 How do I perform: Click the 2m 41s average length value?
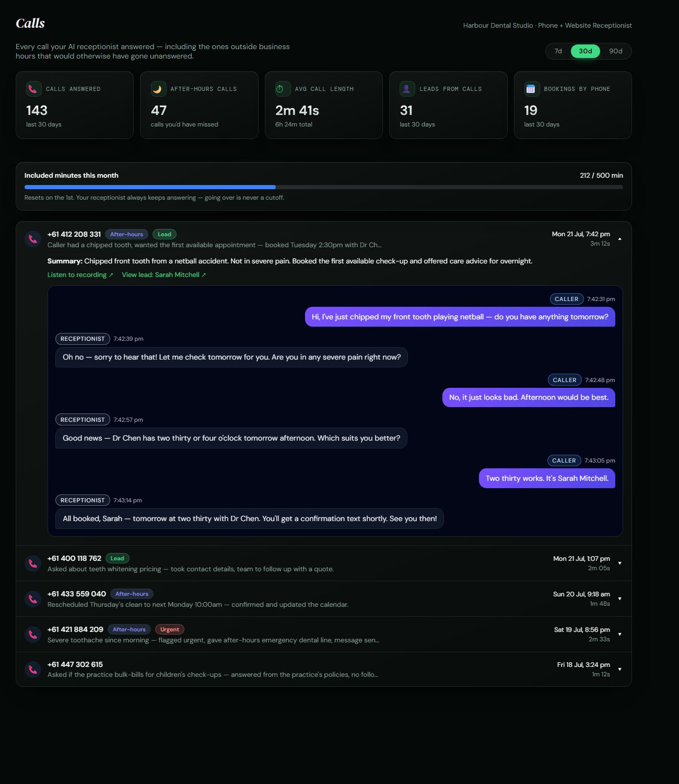pos(297,111)
